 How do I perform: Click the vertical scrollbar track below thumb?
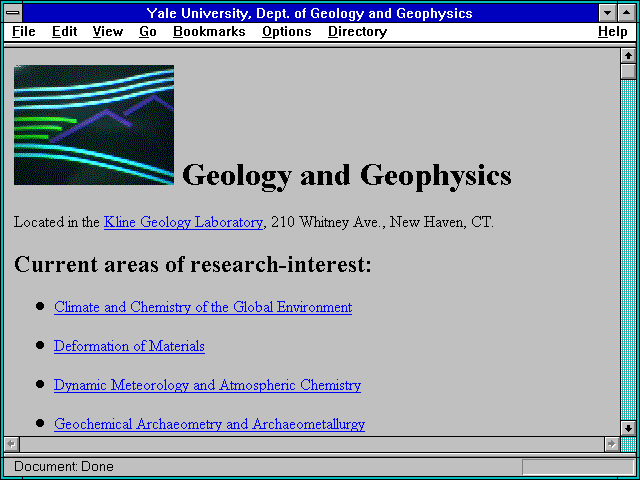629,250
